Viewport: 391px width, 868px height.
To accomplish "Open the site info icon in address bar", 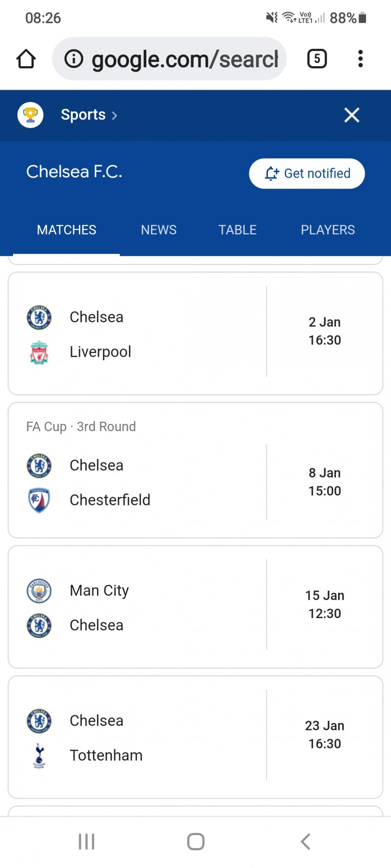I will tap(74, 59).
